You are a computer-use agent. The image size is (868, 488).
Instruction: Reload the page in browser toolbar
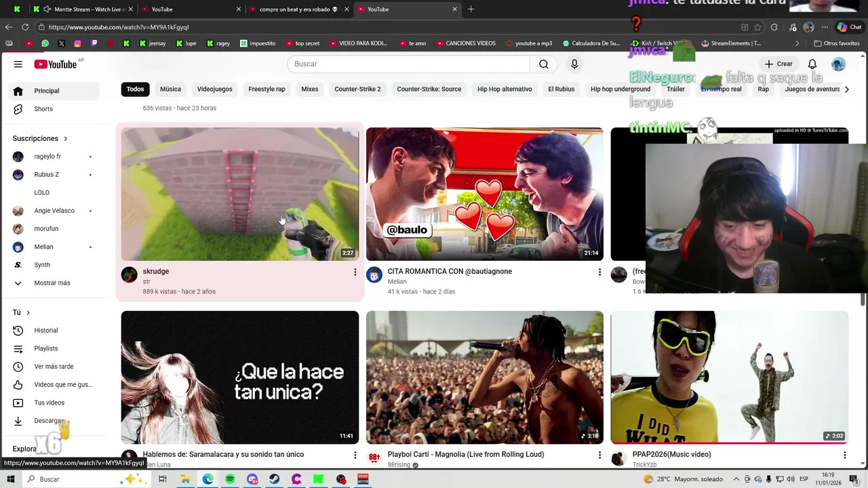tap(25, 27)
